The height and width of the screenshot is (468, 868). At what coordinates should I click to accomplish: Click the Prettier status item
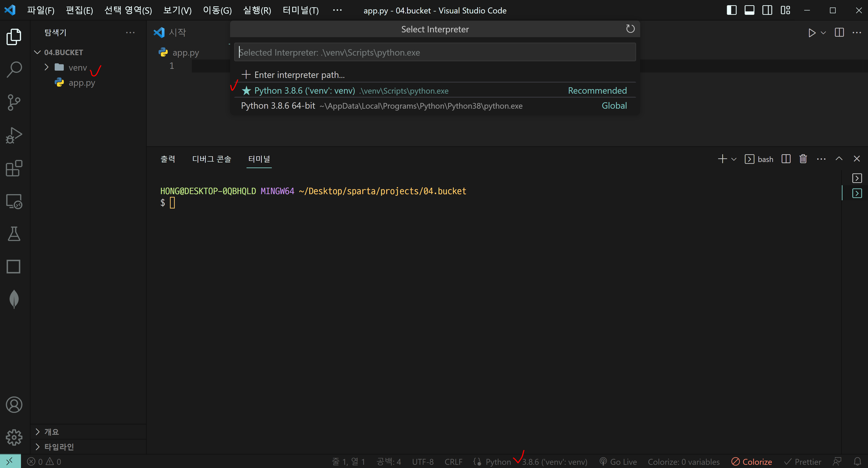click(803, 462)
